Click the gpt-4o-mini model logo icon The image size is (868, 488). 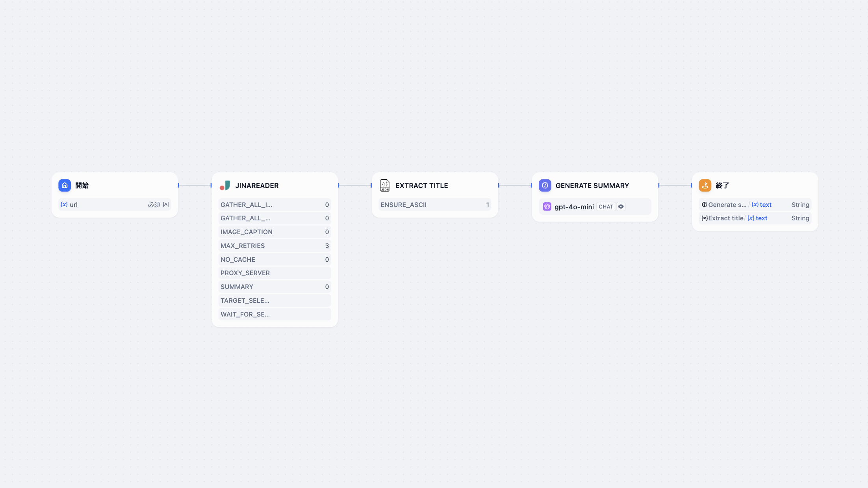[547, 207]
